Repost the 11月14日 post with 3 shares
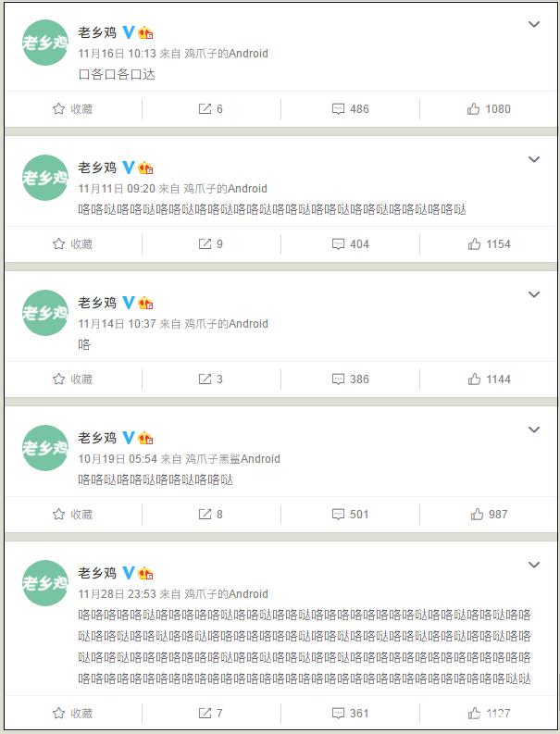 (x=211, y=379)
